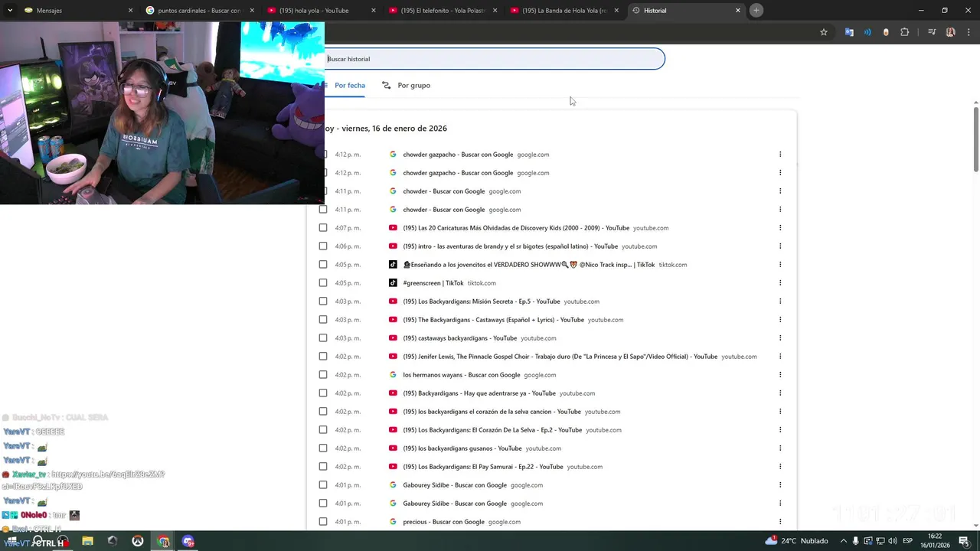
Task: Close the El telefonito tab
Action: pos(495,11)
